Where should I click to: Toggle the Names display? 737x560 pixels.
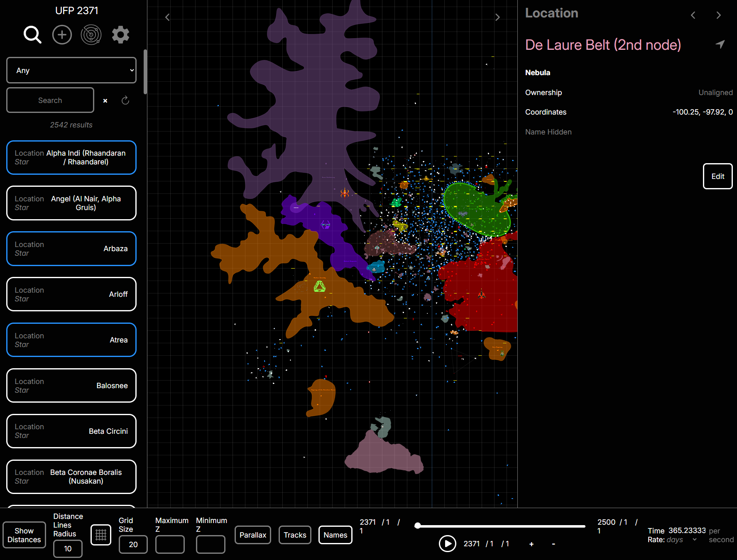(335, 535)
